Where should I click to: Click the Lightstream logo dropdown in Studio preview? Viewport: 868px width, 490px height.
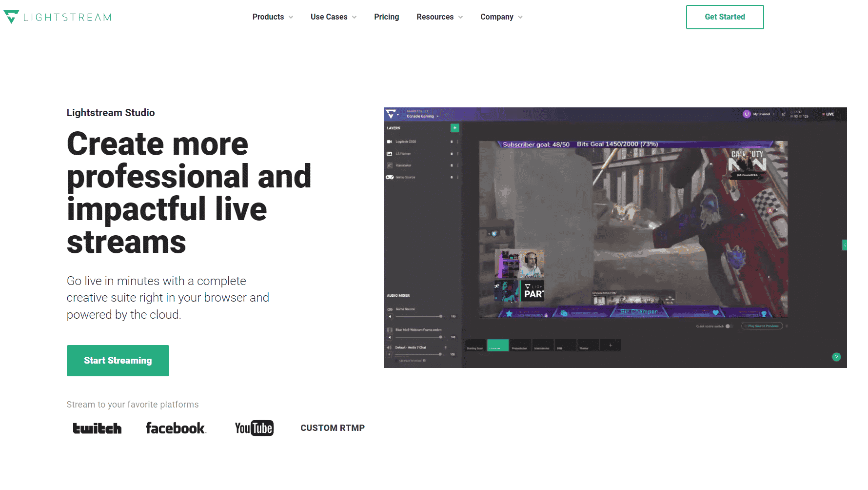pos(393,114)
